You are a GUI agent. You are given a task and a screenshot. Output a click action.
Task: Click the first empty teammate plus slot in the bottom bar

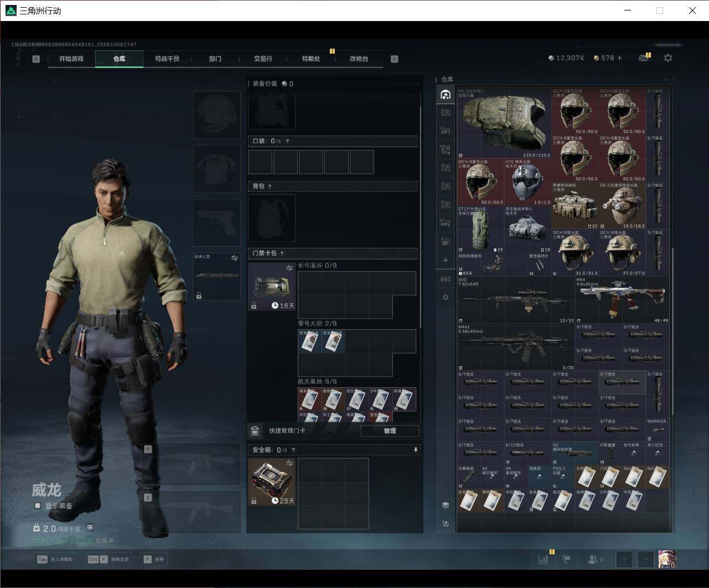[624, 559]
